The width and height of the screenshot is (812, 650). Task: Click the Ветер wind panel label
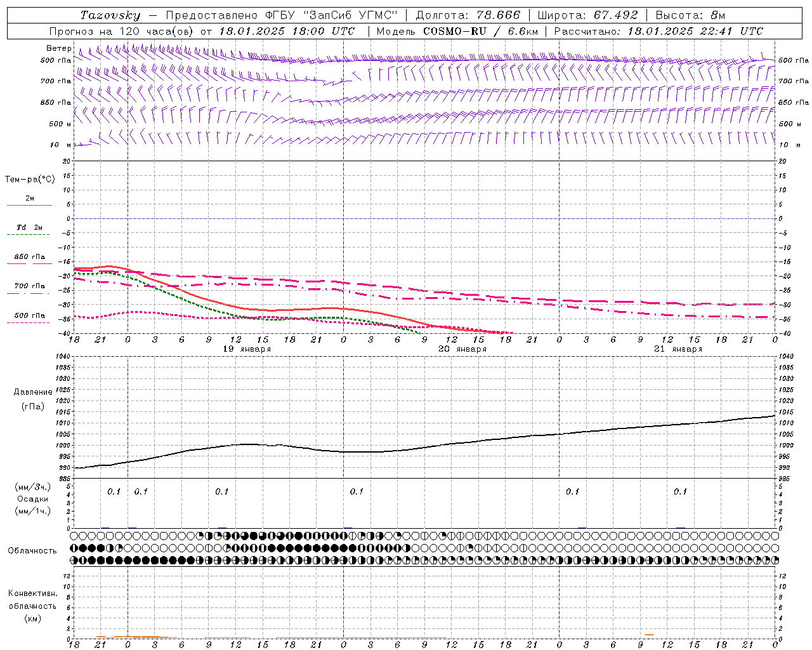[x=59, y=48]
